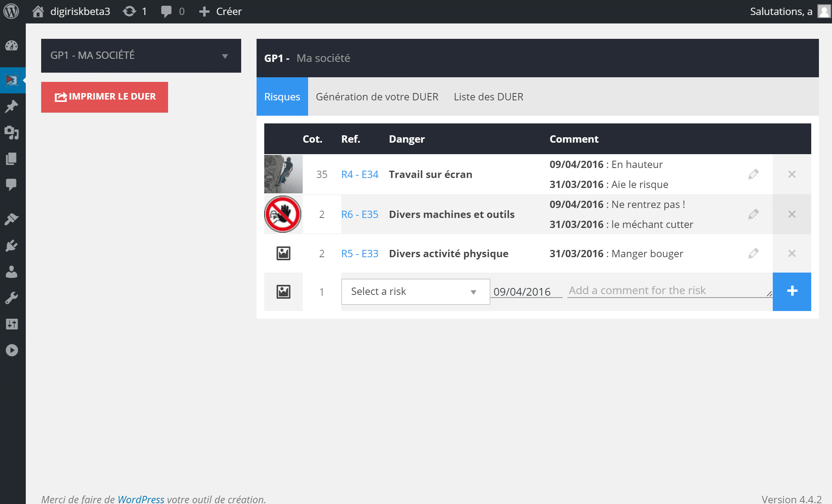Select the Digirisk plugin icon in sidebar

[x=12, y=81]
